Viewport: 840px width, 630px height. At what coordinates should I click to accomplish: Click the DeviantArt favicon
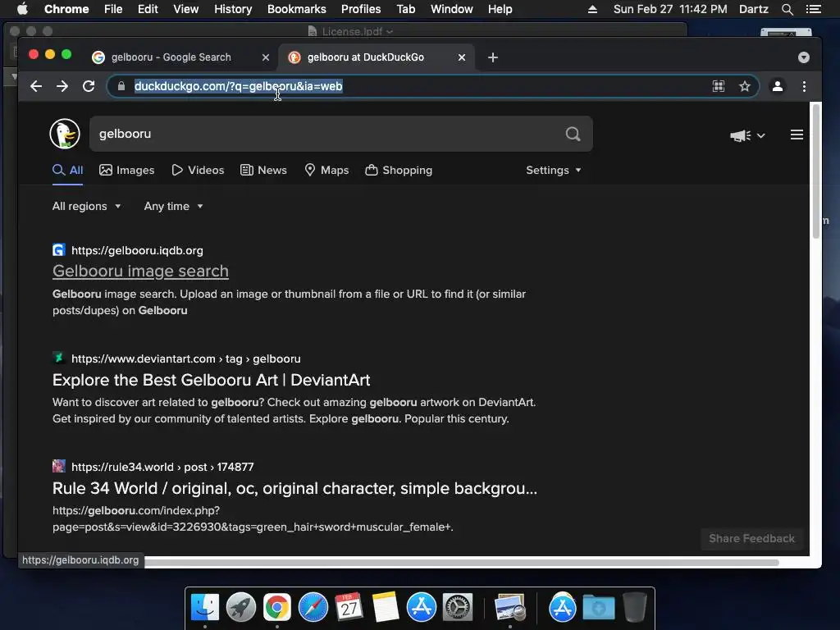click(59, 358)
